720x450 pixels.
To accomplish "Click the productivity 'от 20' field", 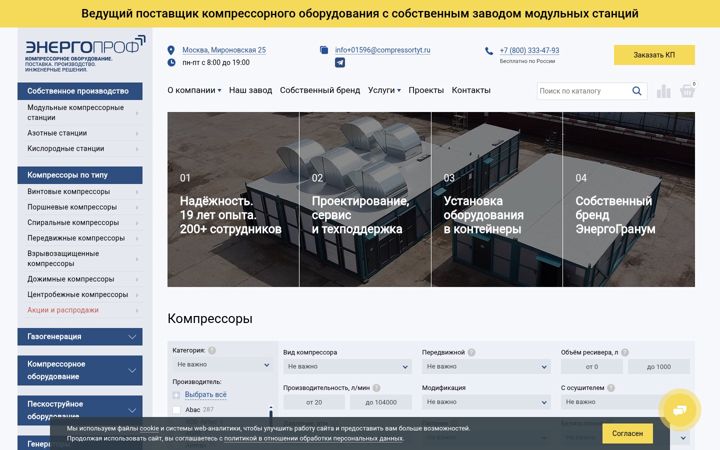I will [314, 402].
